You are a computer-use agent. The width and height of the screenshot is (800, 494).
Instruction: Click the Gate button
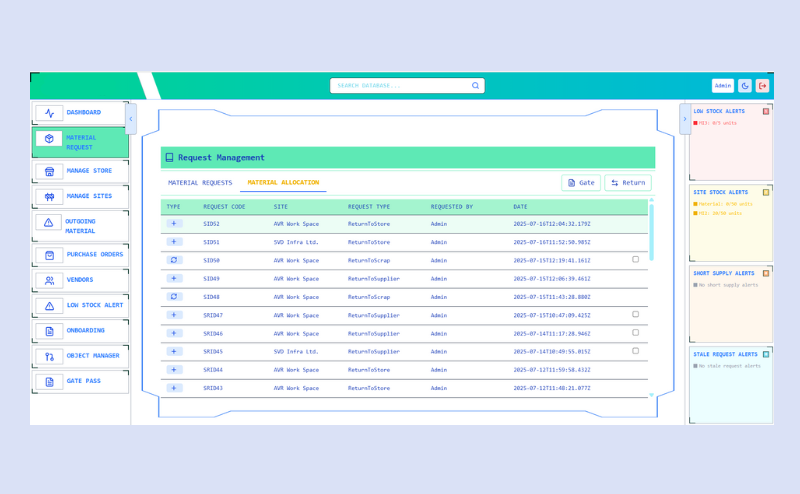(581, 183)
